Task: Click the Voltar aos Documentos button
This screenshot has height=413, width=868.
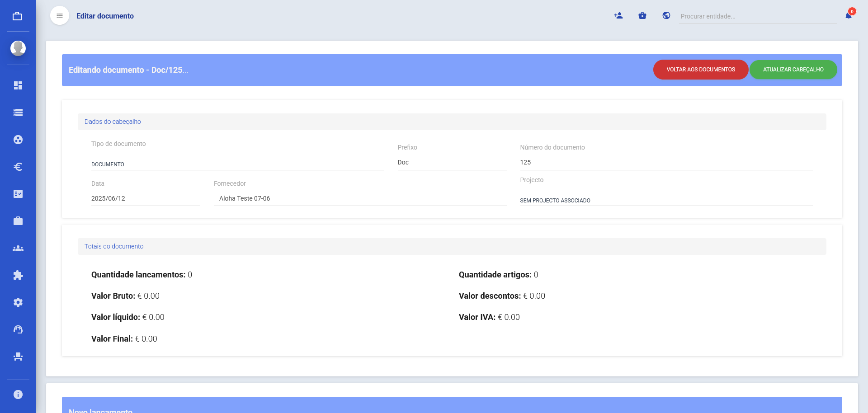Action: click(x=700, y=70)
